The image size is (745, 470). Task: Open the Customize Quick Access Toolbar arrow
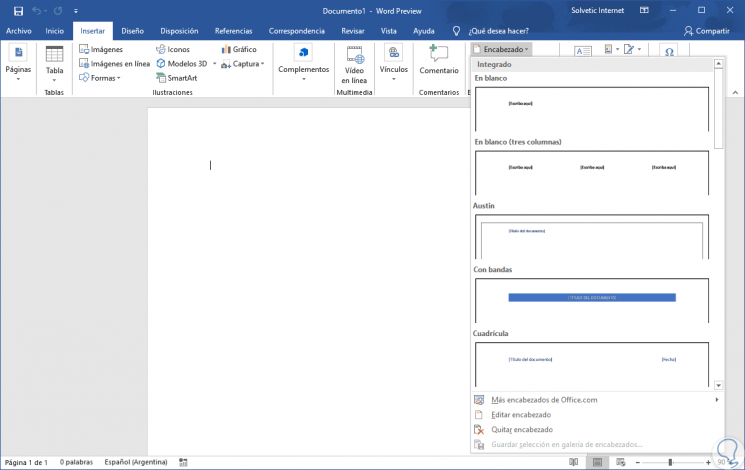click(76, 10)
